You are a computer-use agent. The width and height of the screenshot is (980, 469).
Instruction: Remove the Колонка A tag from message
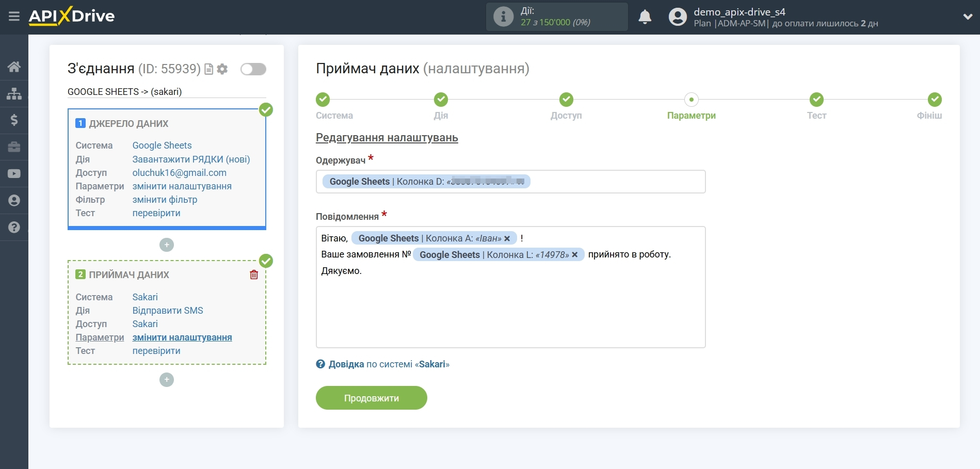[507, 238]
